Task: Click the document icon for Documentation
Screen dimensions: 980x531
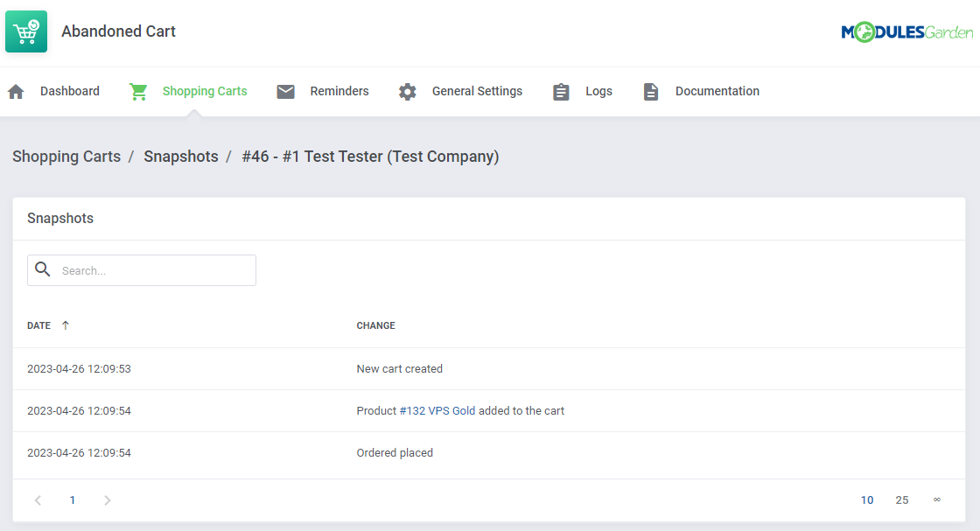Action: 651,92
